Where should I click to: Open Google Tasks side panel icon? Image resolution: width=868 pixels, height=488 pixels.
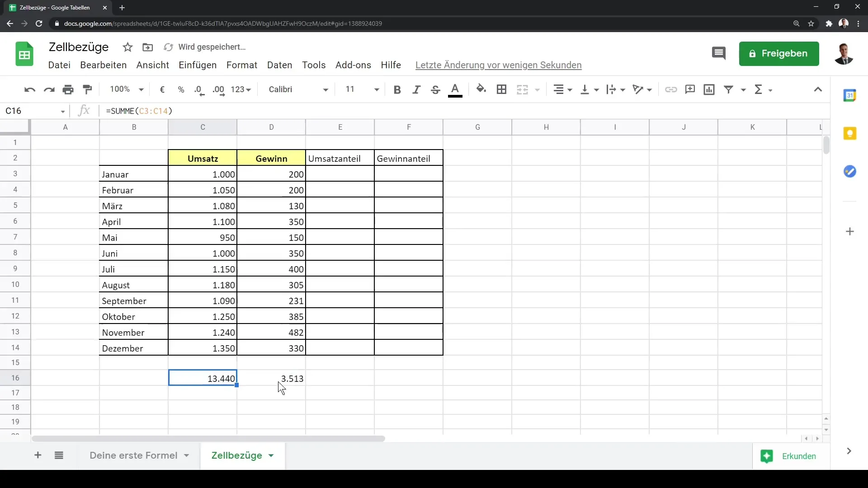(850, 171)
